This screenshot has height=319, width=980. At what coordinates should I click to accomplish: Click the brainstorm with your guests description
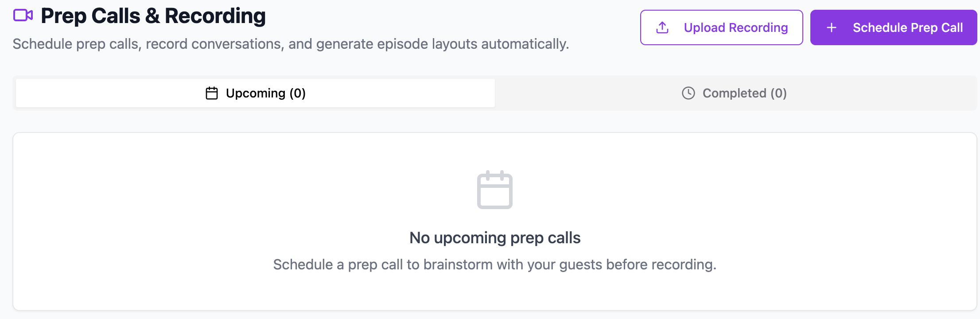point(495,265)
